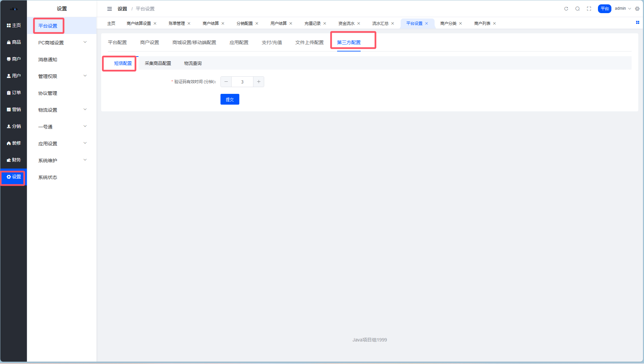Increase verification code validity with plus button
The height and width of the screenshot is (364, 644).
click(x=258, y=82)
